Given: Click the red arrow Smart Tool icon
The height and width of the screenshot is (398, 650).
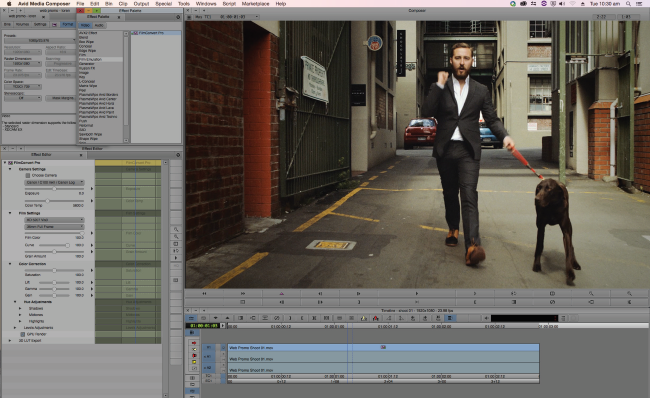Looking at the screenshot, I should pyautogui.click(x=194, y=343).
